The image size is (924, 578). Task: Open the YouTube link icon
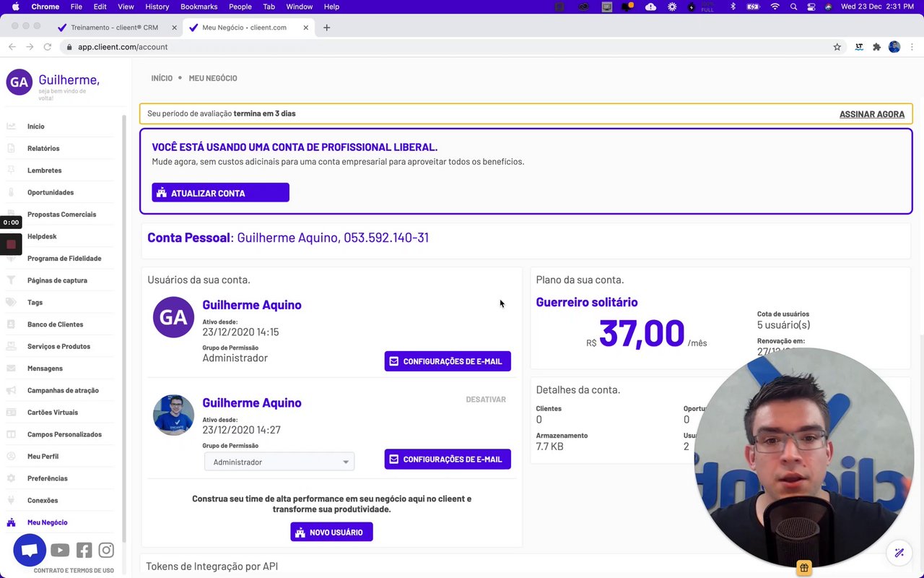[60, 551]
